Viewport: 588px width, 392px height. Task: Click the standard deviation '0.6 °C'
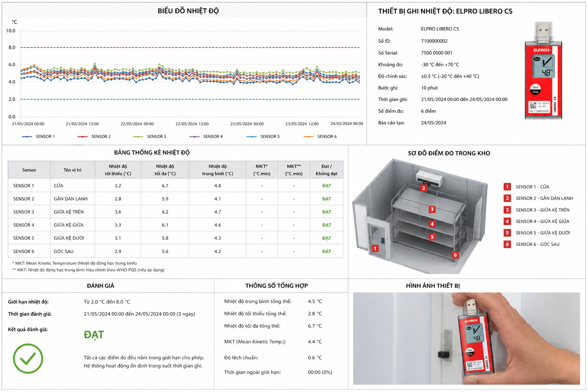[315, 358]
